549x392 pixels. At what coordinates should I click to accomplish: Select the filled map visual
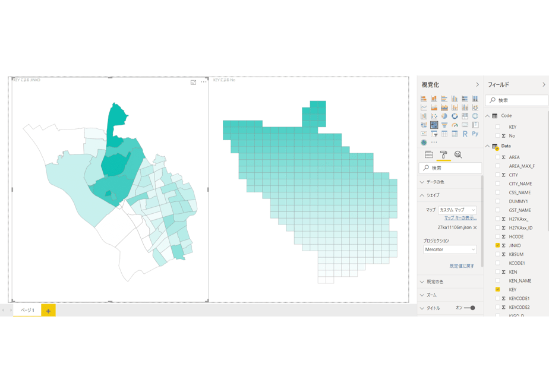[x=424, y=125]
